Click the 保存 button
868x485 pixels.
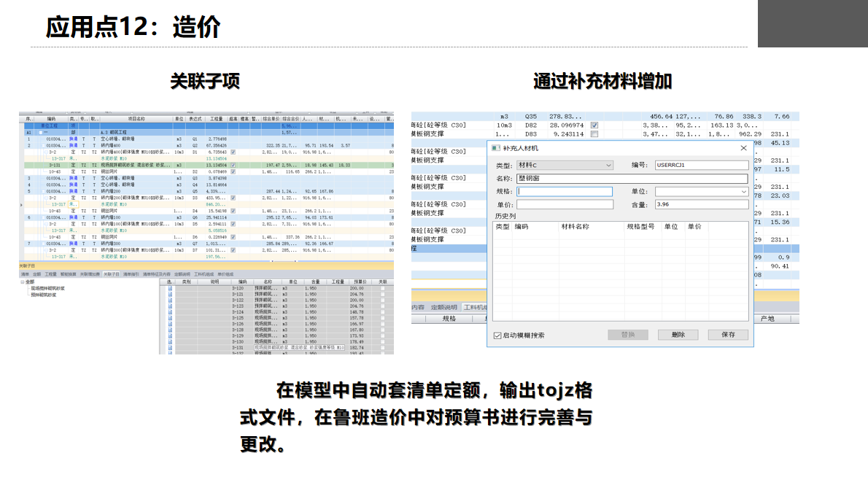tap(727, 335)
